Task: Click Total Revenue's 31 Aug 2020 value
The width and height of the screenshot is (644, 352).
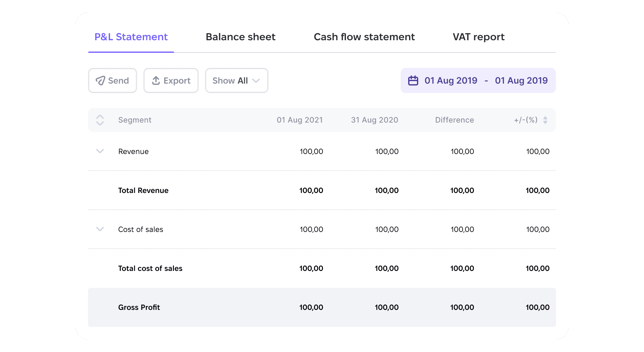Action: coord(387,190)
